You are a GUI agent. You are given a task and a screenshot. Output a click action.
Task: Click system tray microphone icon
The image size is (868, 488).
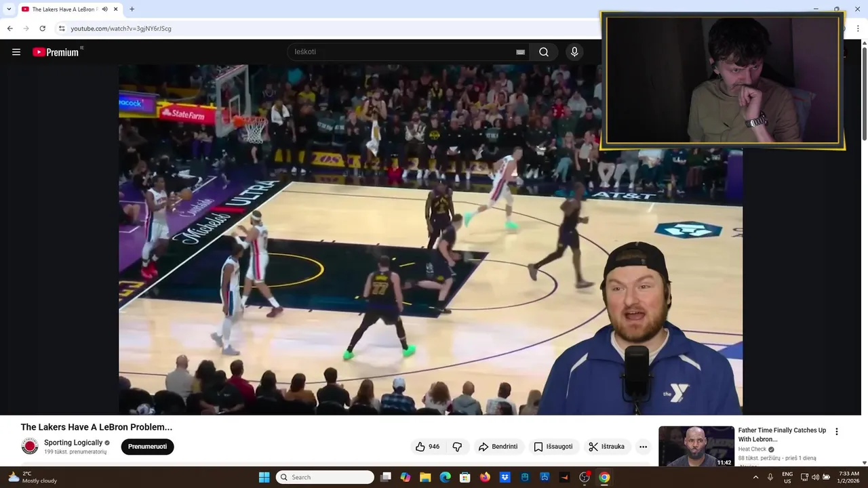(770, 477)
